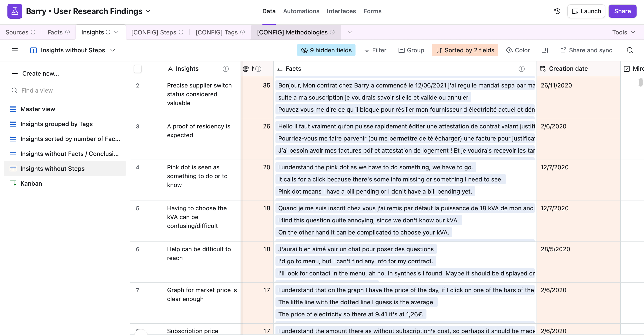Click the Facts column info icon
Viewport: 644px width, 335px height.
(521, 69)
